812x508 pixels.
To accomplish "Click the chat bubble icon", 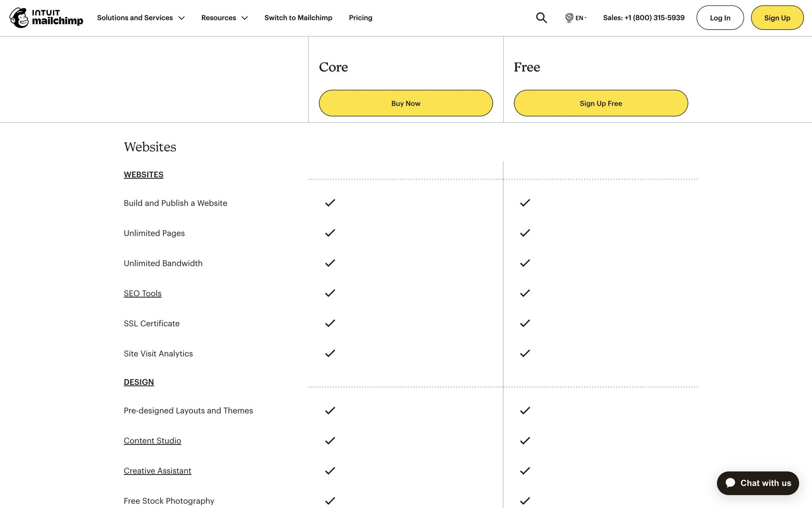I will [730, 483].
